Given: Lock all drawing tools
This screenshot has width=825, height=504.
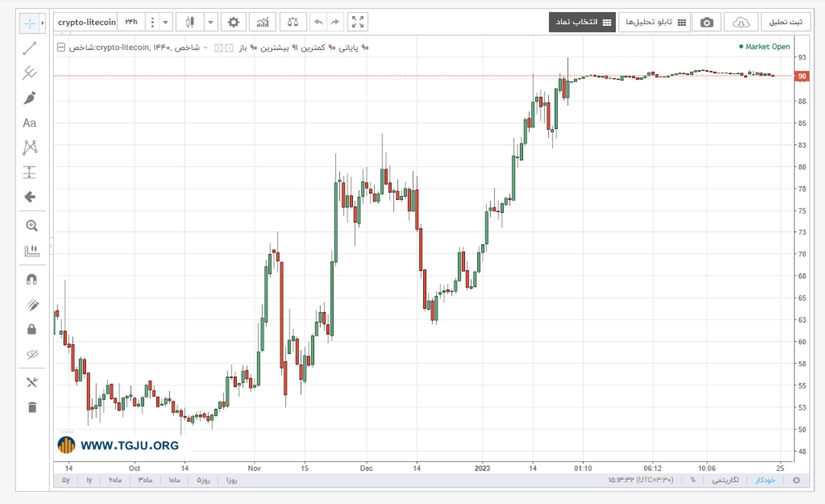Looking at the screenshot, I should coord(32,329).
